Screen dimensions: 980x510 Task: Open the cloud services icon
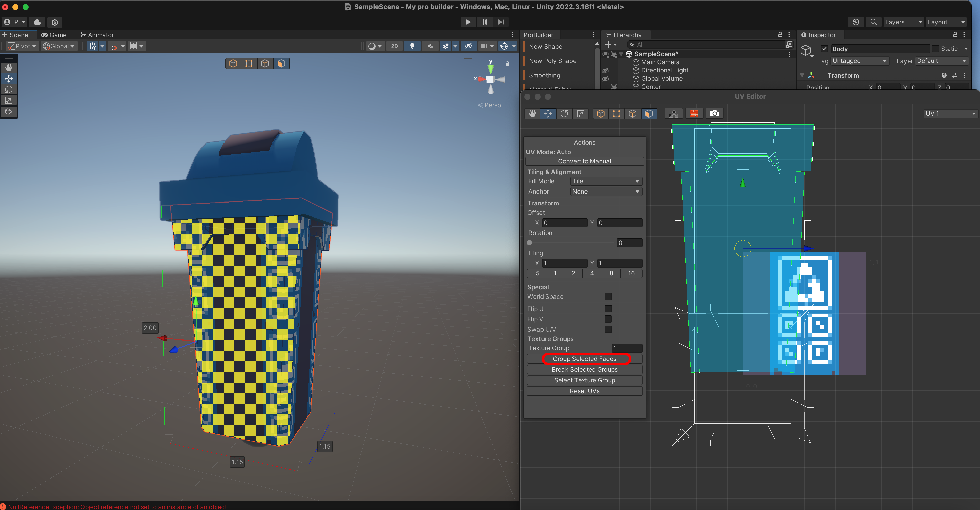[37, 22]
